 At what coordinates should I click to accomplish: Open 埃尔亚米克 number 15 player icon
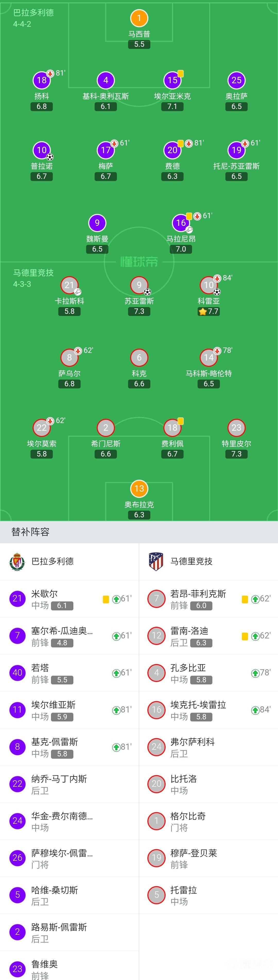(172, 80)
